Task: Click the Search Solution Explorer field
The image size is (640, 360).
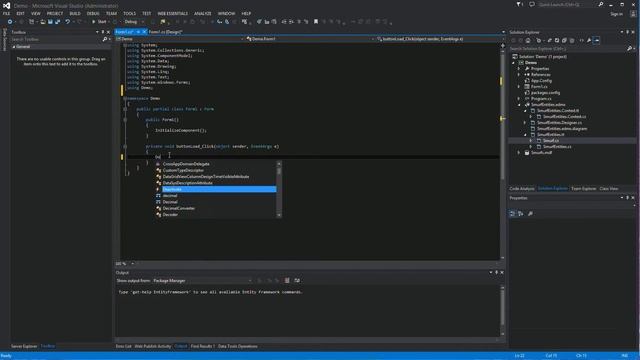Action: tap(567, 49)
